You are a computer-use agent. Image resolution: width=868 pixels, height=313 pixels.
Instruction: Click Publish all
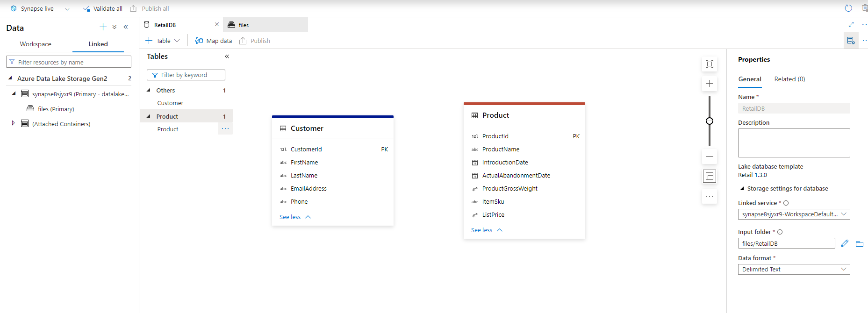pyautogui.click(x=150, y=8)
